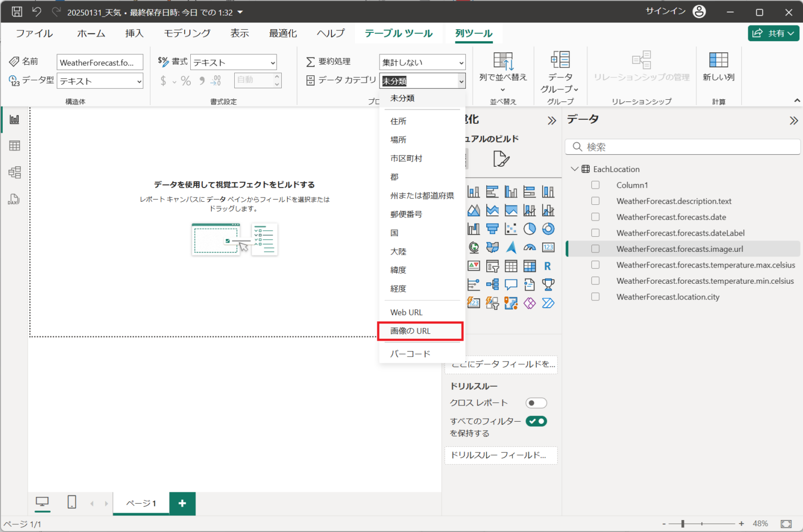803x532 pixels.
Task: Open the 要約処理 summarization dropdown
Action: [421, 63]
